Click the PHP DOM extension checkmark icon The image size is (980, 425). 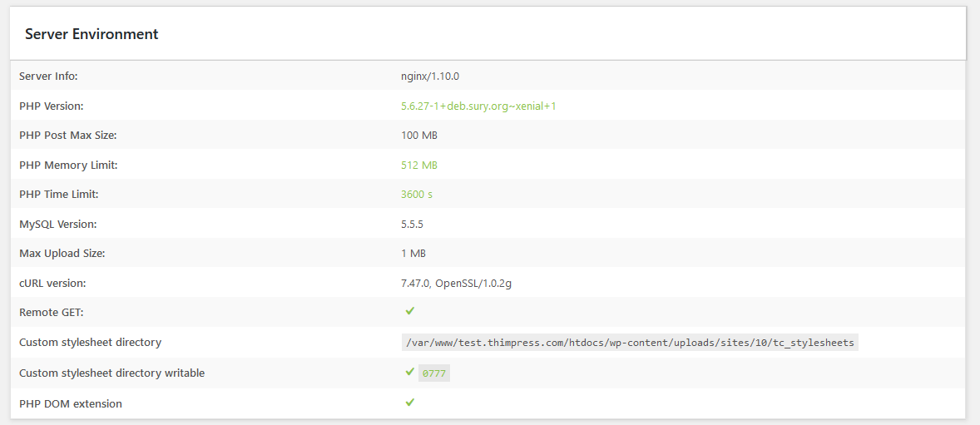(409, 403)
